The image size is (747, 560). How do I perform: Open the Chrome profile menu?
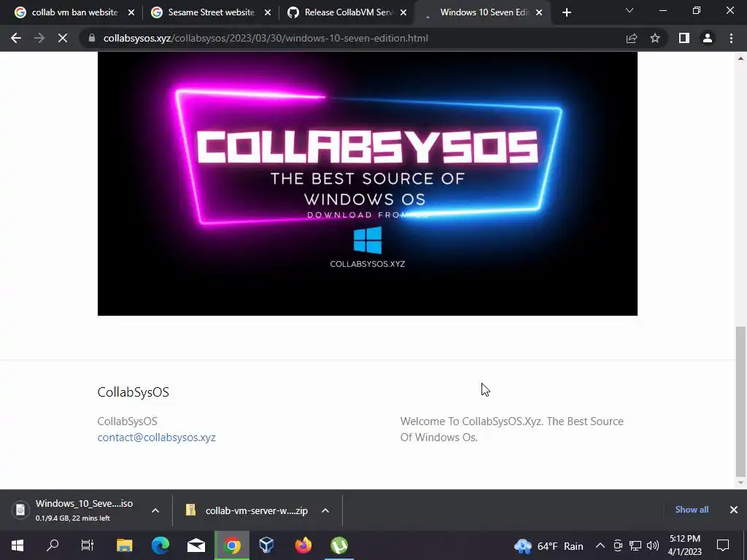coord(708,38)
